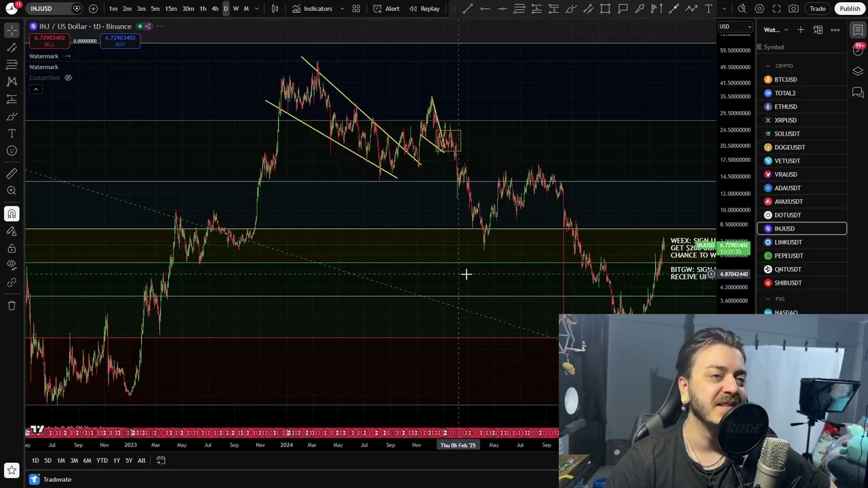Switch to the 15m timeframe
Viewport: 868px width, 488px height.
pos(171,9)
